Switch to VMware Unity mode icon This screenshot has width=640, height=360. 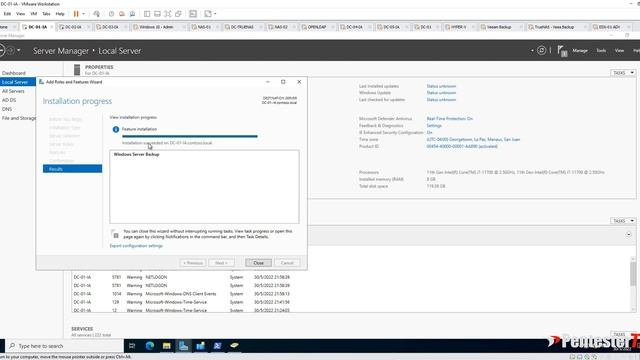[x=178, y=13]
